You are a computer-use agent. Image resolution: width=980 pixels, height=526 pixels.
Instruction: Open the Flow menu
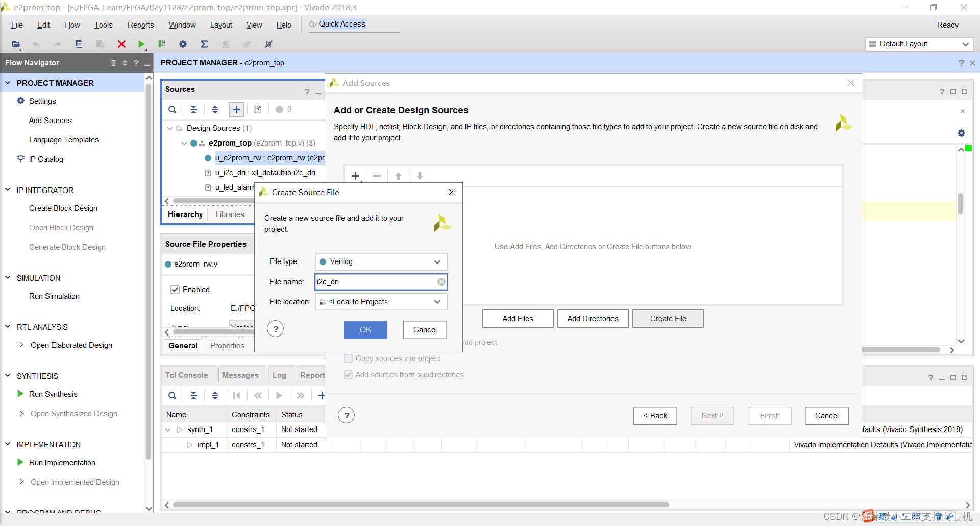point(72,25)
